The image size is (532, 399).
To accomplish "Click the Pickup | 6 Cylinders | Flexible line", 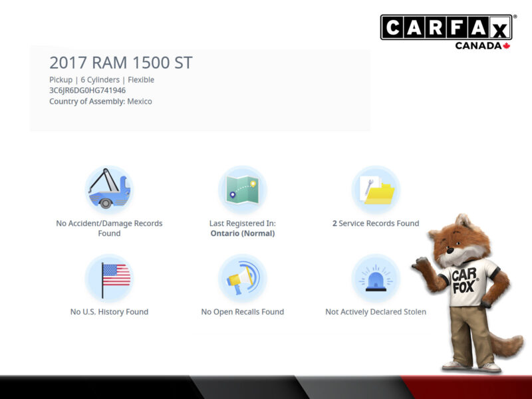I will pos(102,80).
